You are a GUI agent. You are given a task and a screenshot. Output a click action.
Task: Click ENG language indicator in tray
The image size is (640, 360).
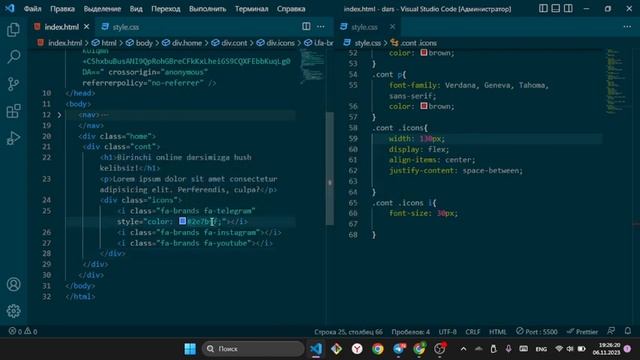point(541,349)
